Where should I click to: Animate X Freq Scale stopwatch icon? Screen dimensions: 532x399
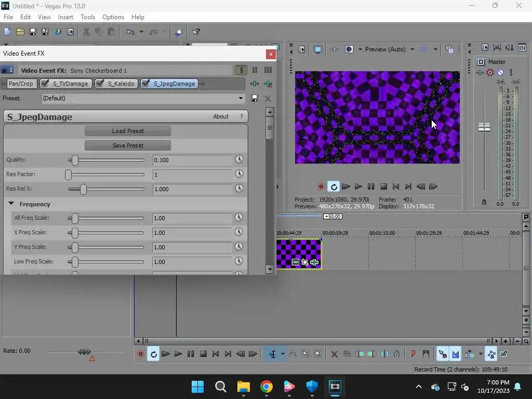239,232
